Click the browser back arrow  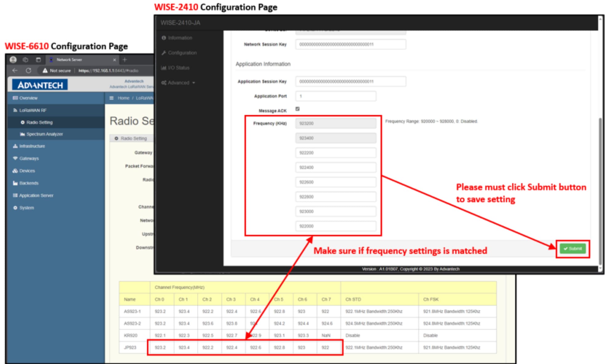(15, 70)
